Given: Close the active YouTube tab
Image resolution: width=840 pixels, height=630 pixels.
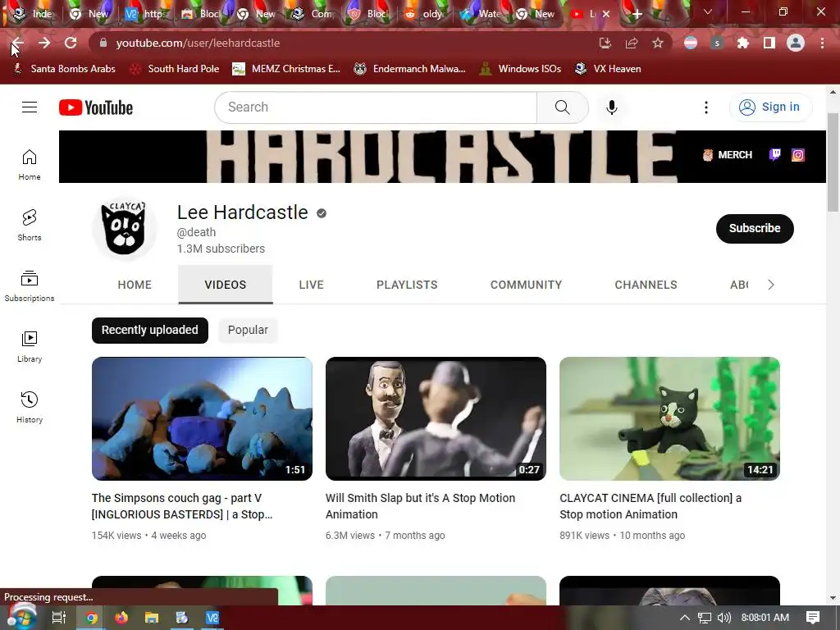Looking at the screenshot, I should click(x=606, y=14).
